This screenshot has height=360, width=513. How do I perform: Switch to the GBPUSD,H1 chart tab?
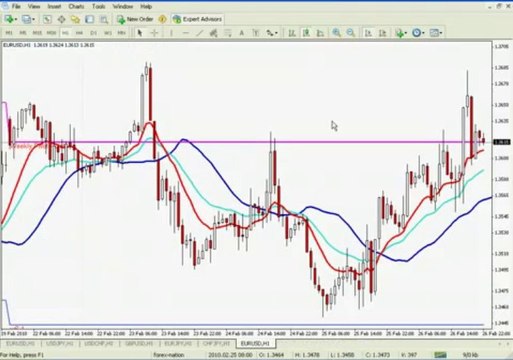tap(139, 343)
